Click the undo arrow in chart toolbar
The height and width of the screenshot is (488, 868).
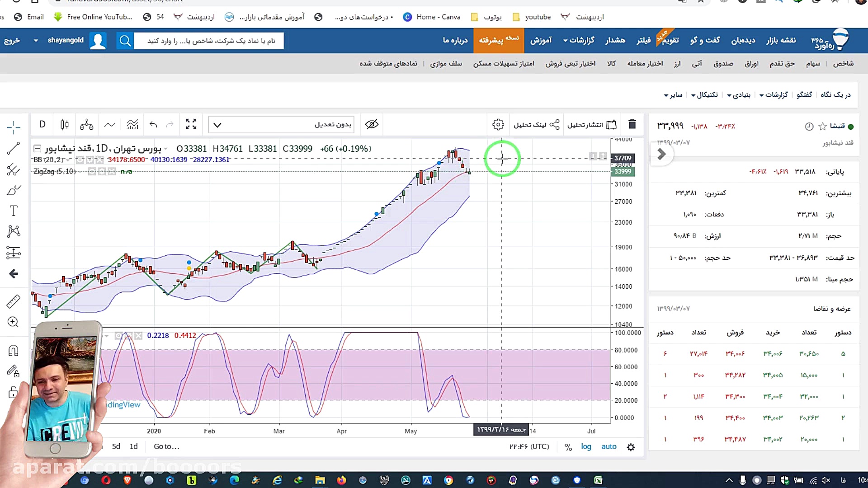click(x=153, y=125)
